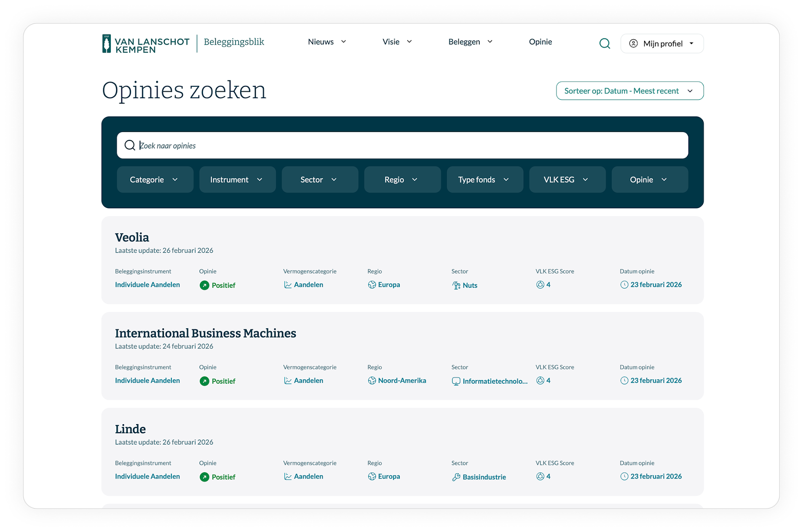Open the Sorteer op sort dropdown

[629, 91]
